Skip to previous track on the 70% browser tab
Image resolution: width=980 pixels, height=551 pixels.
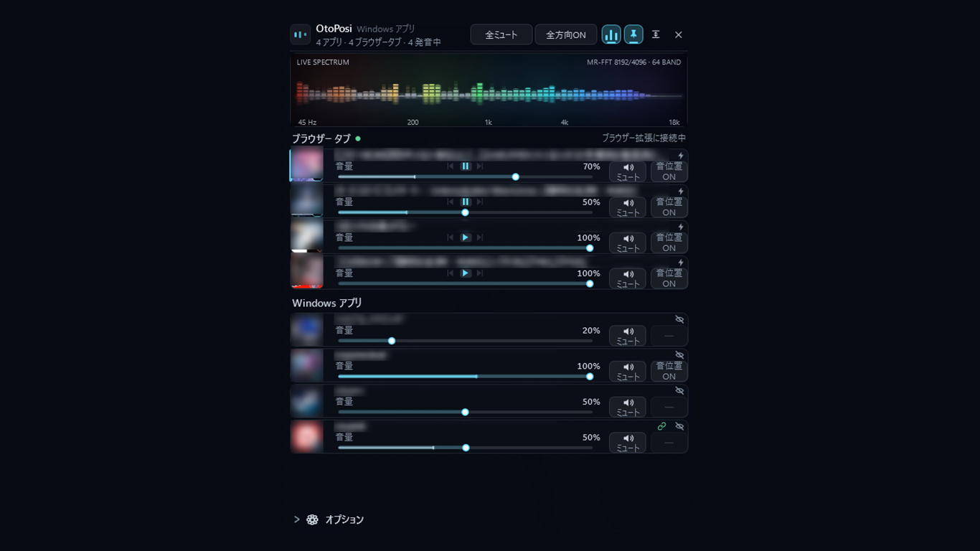pyautogui.click(x=451, y=166)
